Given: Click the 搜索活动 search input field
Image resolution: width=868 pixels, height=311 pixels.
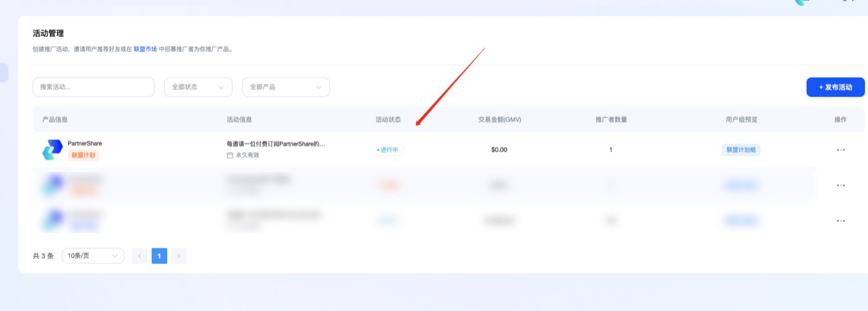Looking at the screenshot, I should 94,87.
